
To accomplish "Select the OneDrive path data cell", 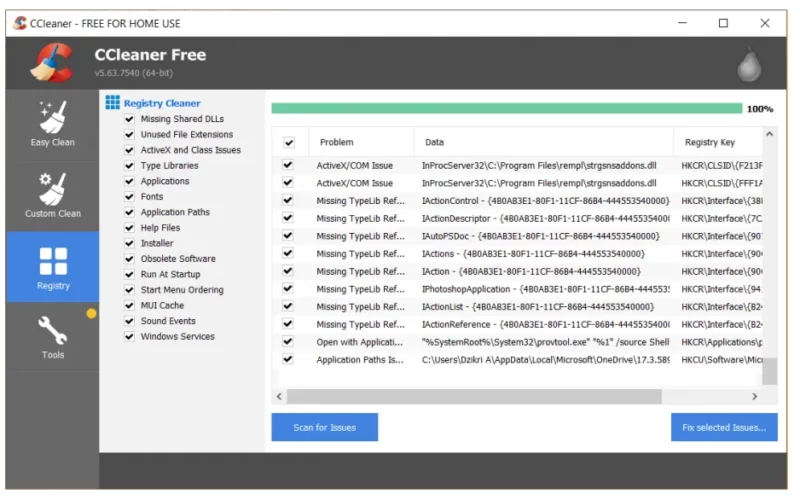I will click(x=545, y=360).
